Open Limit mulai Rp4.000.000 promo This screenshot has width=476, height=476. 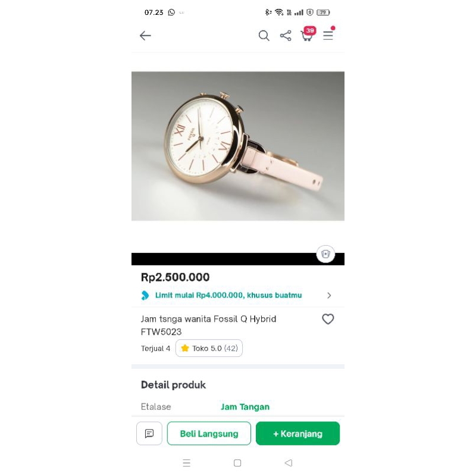228,295
